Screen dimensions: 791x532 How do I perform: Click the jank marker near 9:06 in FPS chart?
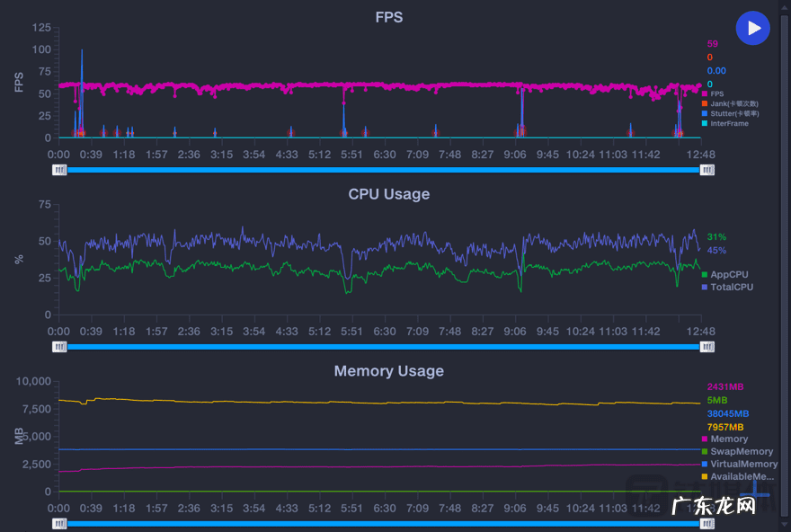[521, 131]
